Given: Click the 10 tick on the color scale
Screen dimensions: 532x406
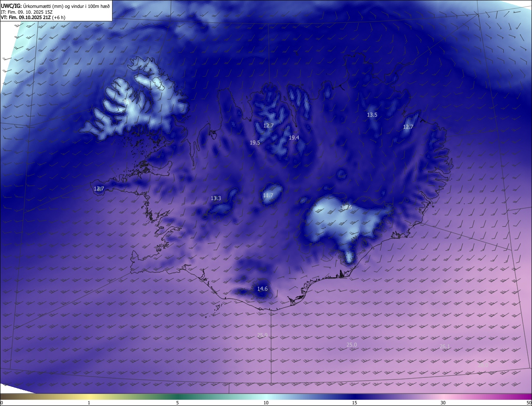Looking at the screenshot, I should (x=266, y=403).
